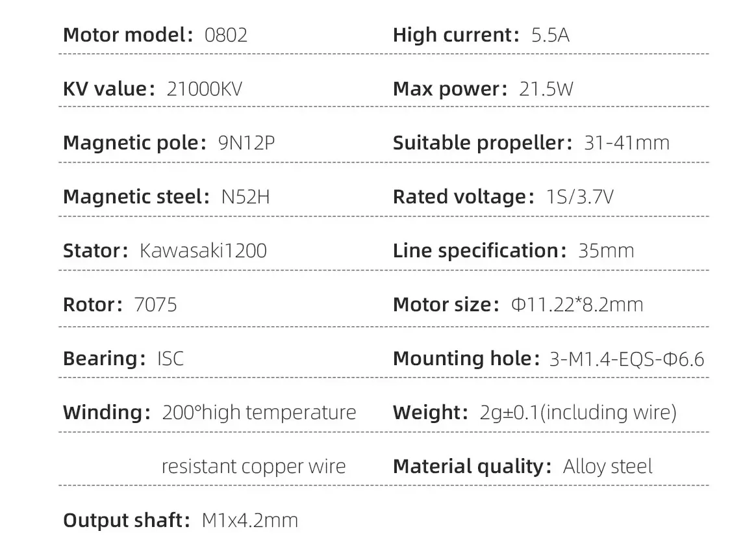The height and width of the screenshot is (553, 756).
Task: Click the Line specification 35mm row
Action: [x=514, y=251]
